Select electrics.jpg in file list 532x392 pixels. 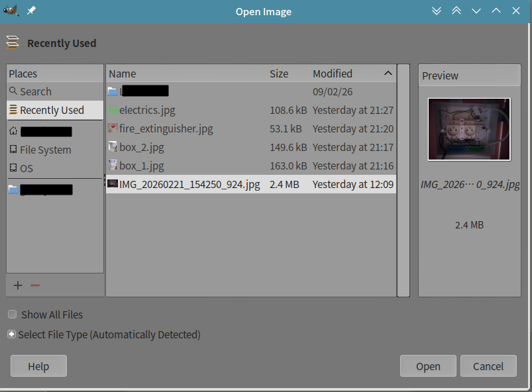(x=147, y=111)
